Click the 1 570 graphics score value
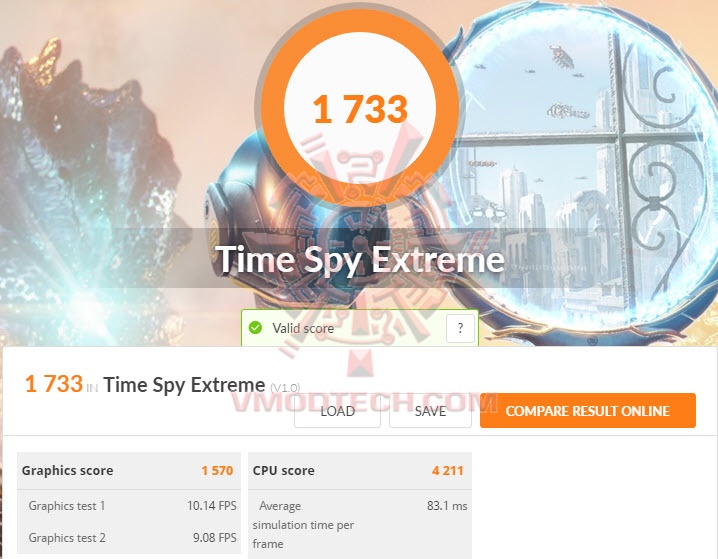 coord(218,471)
